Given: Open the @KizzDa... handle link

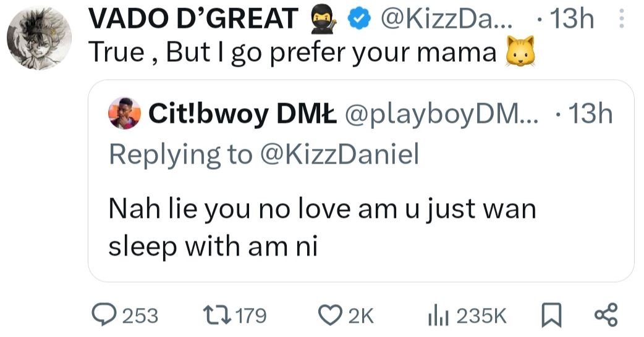Looking at the screenshot, I should pyautogui.click(x=446, y=20).
